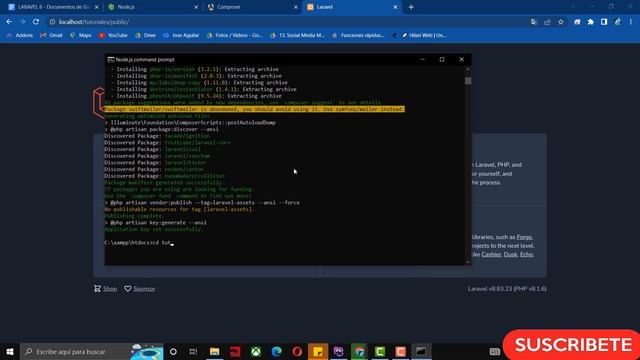
Task: Open the browser profile avatar
Action: click(618, 22)
